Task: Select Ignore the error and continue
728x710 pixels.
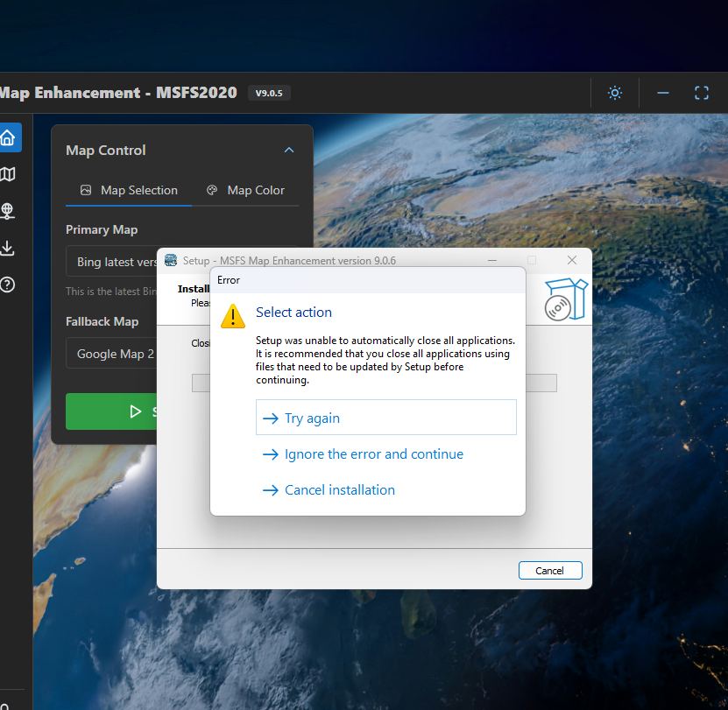Action: (x=373, y=454)
